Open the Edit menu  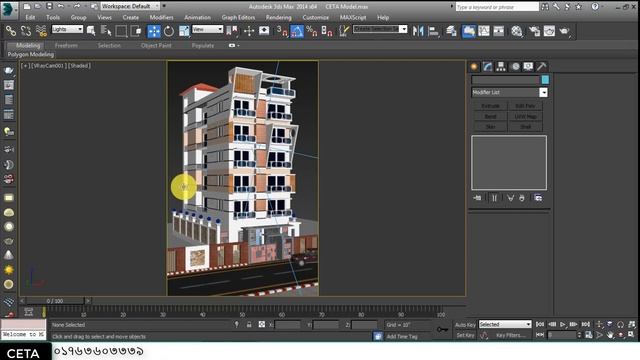click(30, 18)
